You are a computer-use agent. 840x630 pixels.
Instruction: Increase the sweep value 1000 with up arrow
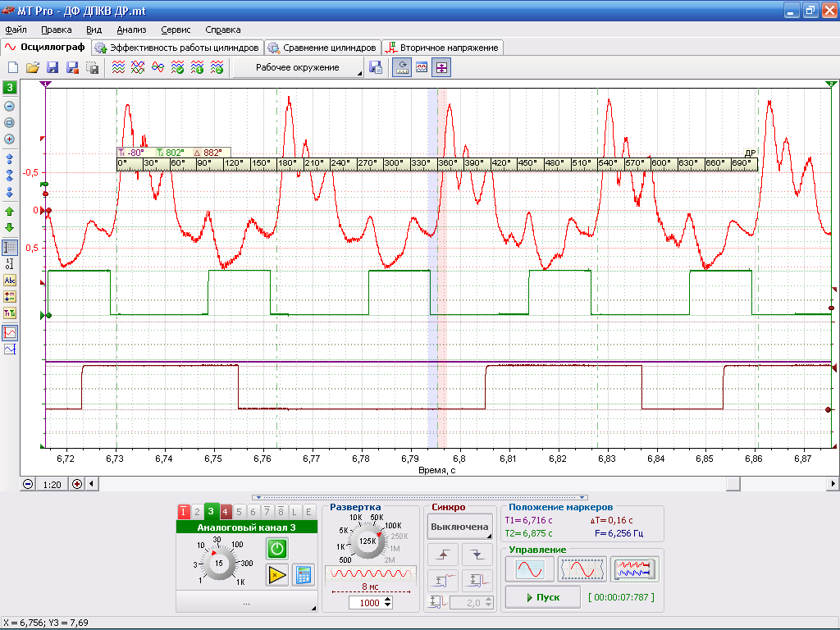[x=388, y=600]
